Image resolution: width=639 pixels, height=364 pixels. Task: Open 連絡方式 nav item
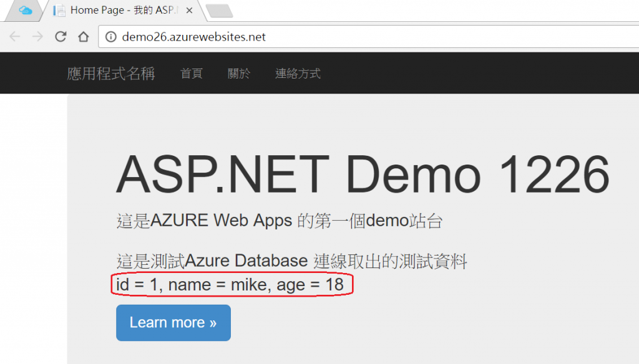298,74
